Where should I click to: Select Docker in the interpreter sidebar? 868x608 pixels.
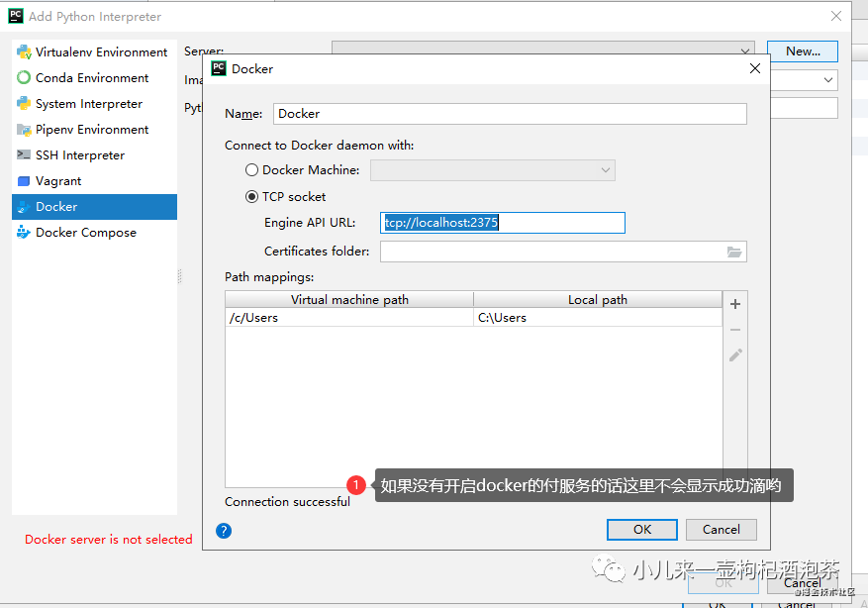[x=94, y=207]
